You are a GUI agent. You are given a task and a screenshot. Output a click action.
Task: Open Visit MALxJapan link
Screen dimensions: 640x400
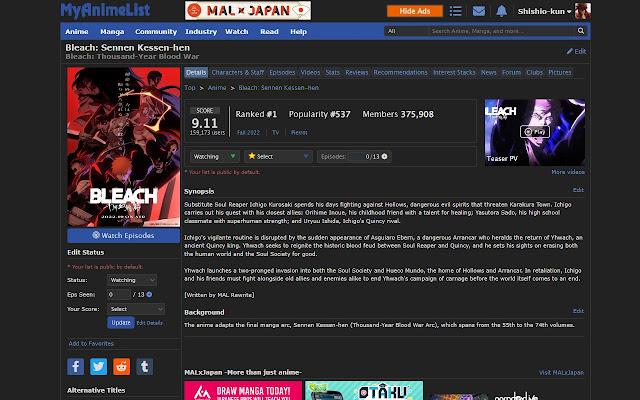(x=561, y=373)
